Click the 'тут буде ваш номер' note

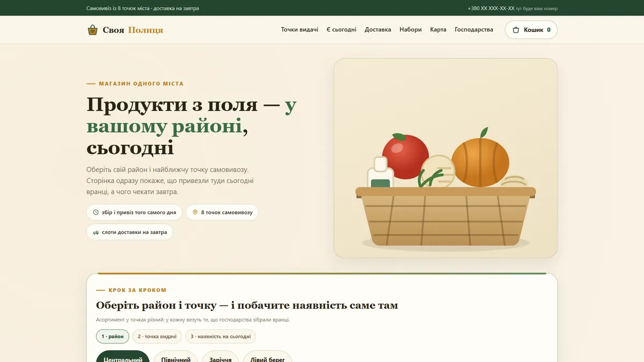click(537, 8)
